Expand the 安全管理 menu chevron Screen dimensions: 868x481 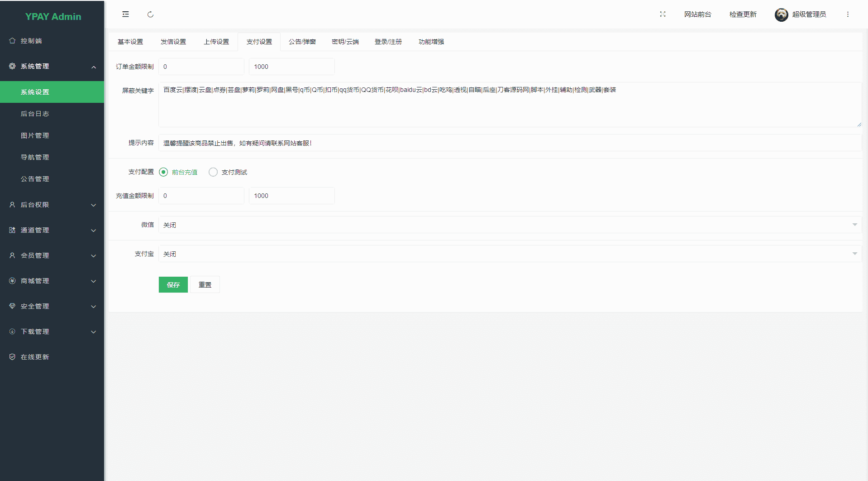(x=94, y=307)
